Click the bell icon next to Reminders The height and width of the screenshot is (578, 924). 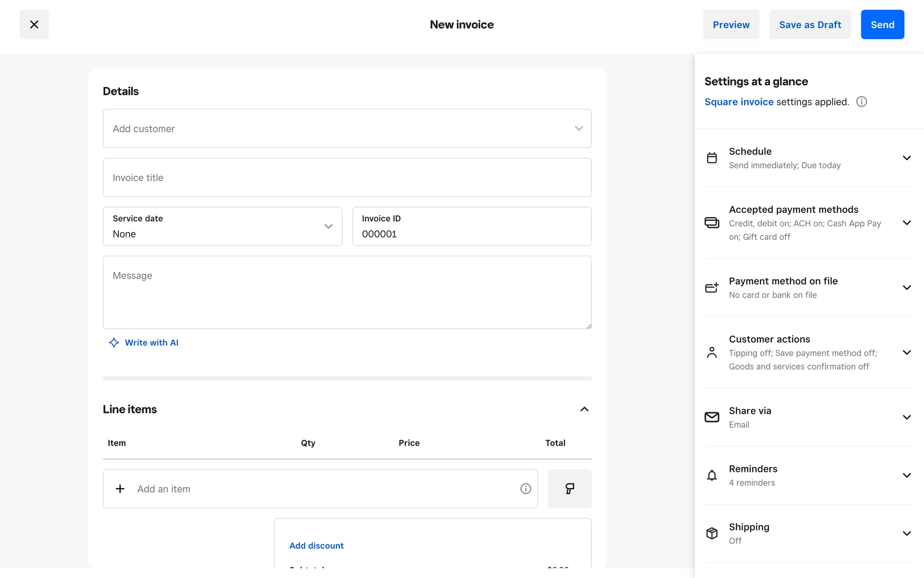(712, 475)
